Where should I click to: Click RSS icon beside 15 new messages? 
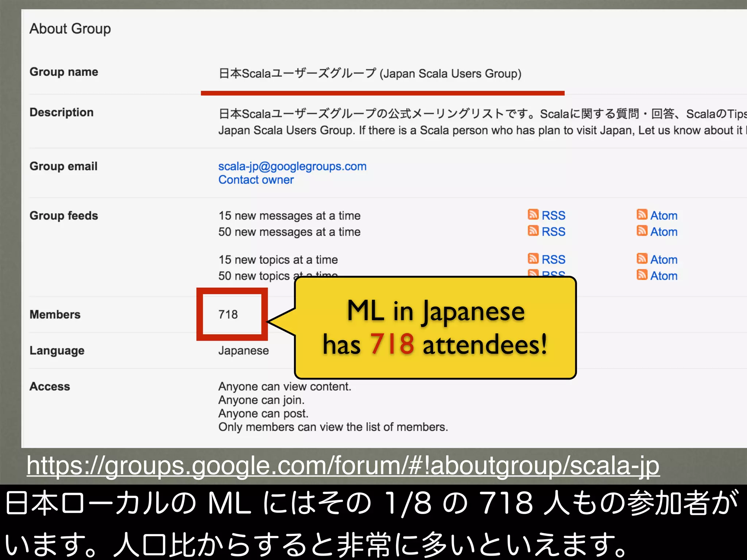pyautogui.click(x=533, y=214)
